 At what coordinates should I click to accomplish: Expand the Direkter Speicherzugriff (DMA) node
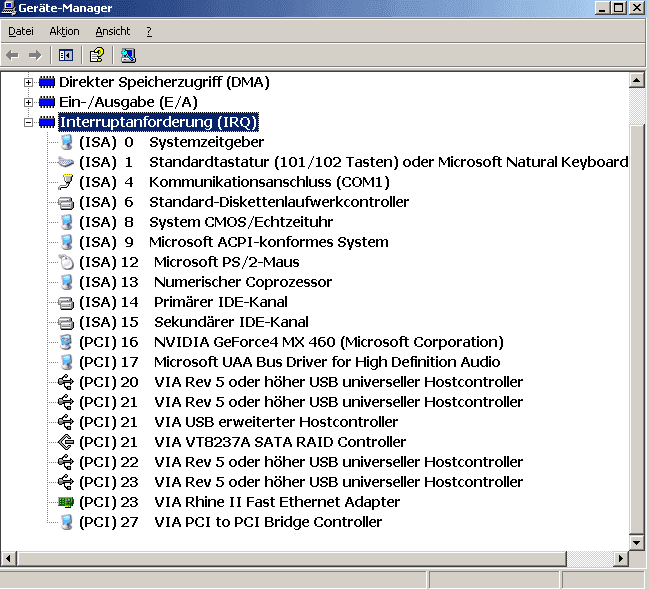(28, 82)
